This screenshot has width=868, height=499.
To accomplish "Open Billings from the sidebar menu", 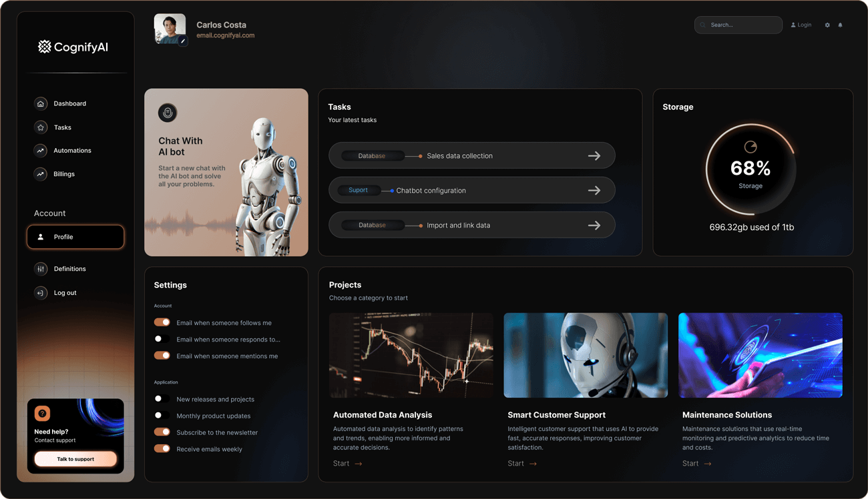I will pos(64,174).
